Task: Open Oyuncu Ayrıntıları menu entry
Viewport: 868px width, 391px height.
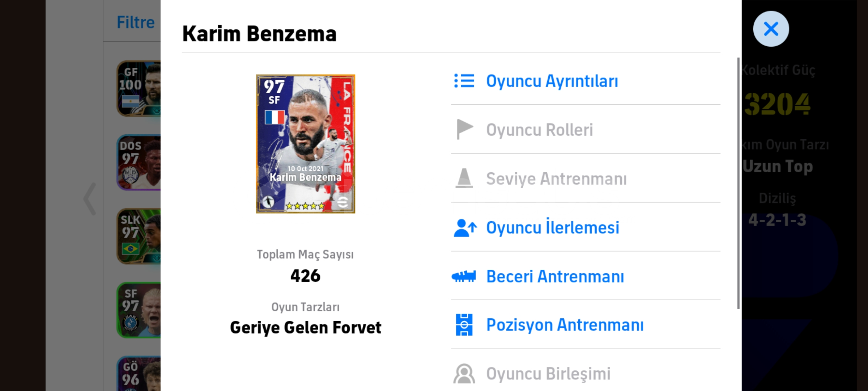Action: click(x=552, y=81)
